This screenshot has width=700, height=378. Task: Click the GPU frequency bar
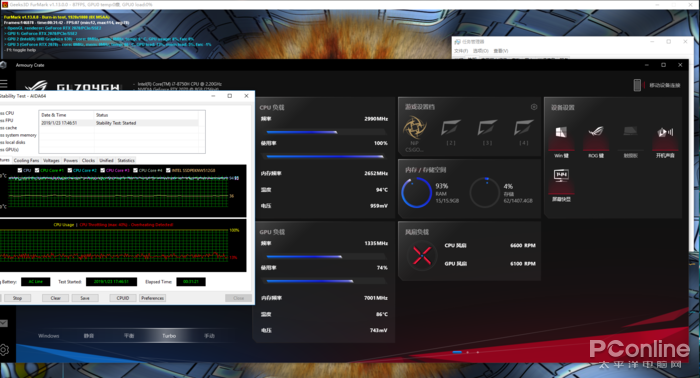[326, 257]
